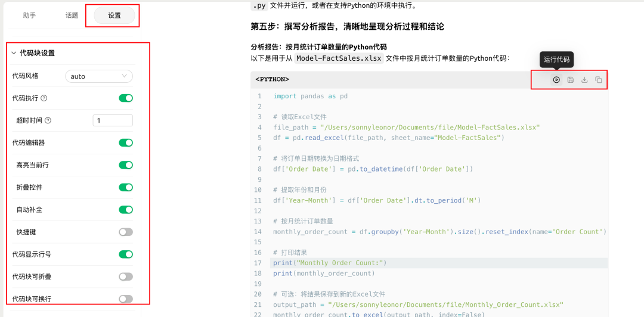
Task: Click the 分析报告 bold subtitle
Action: click(318, 47)
